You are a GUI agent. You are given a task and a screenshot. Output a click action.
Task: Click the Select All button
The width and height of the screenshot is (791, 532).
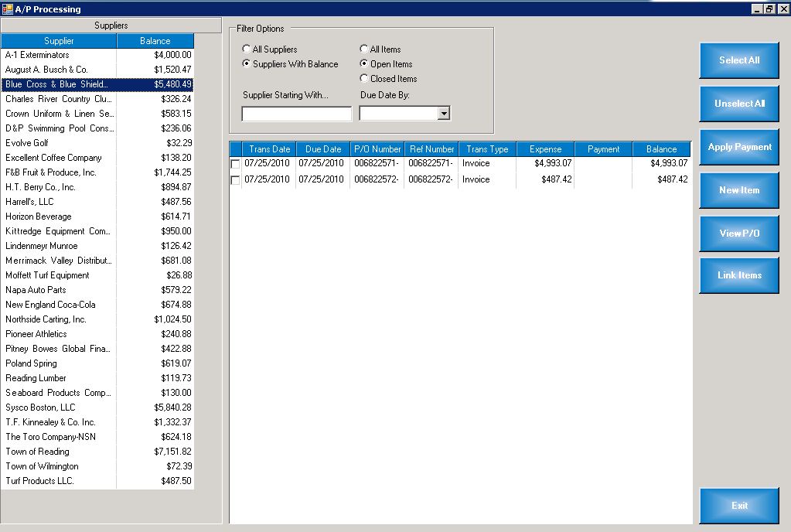739,60
